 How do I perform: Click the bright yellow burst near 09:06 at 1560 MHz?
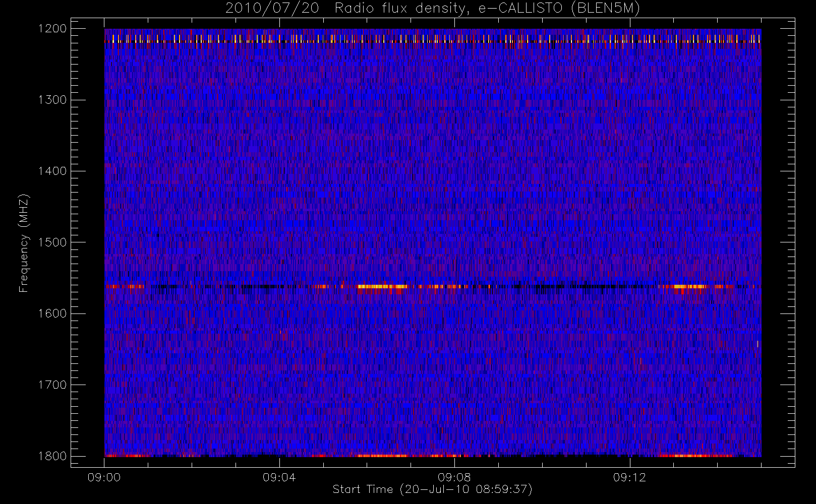(x=382, y=286)
